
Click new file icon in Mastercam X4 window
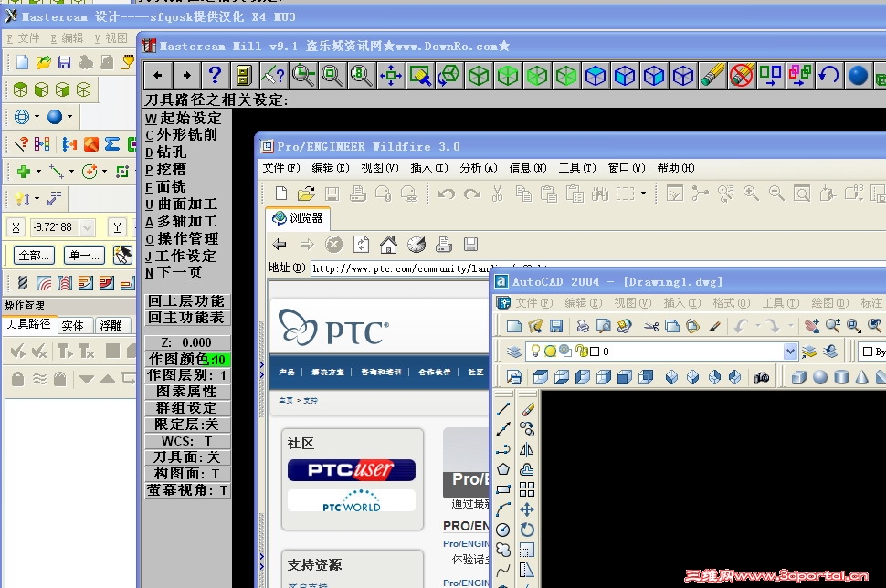coord(22,61)
